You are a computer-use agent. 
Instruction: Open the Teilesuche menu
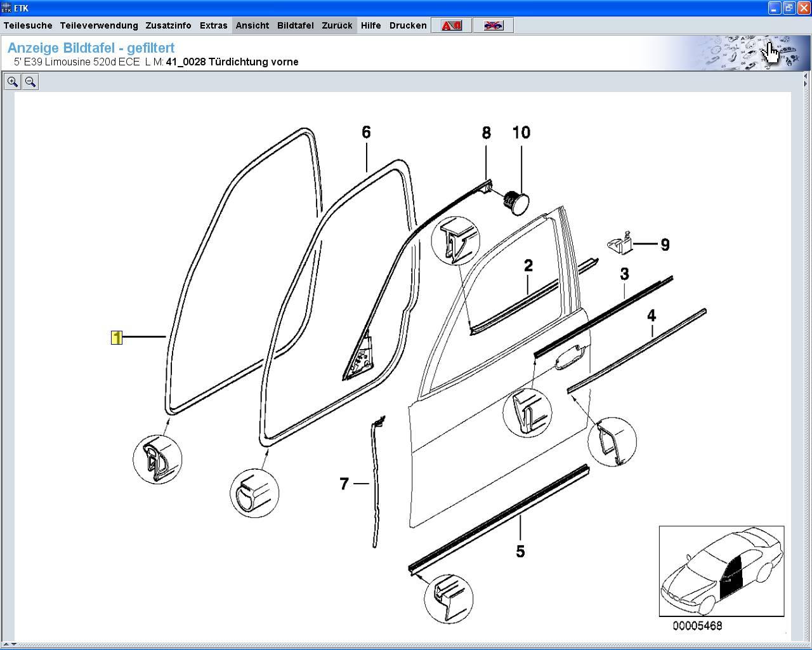[28, 25]
